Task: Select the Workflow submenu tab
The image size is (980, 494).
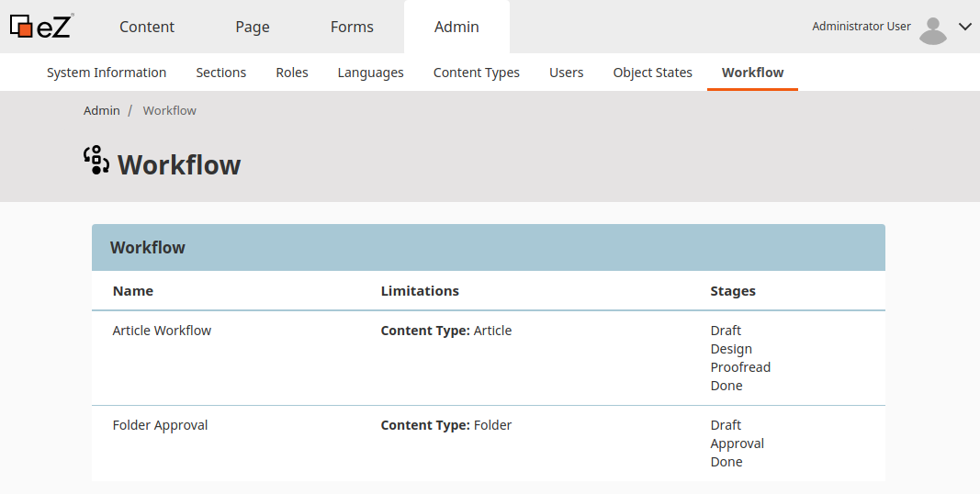Action: coord(752,73)
